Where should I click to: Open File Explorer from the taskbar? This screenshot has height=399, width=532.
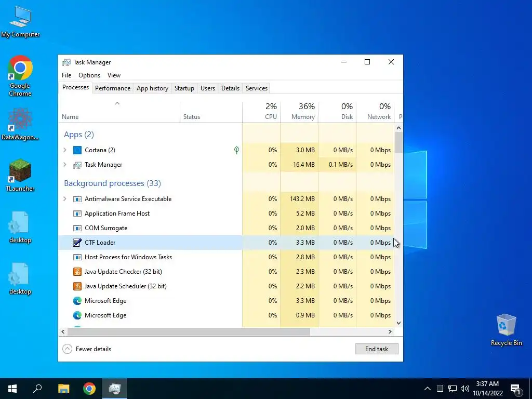coord(63,389)
